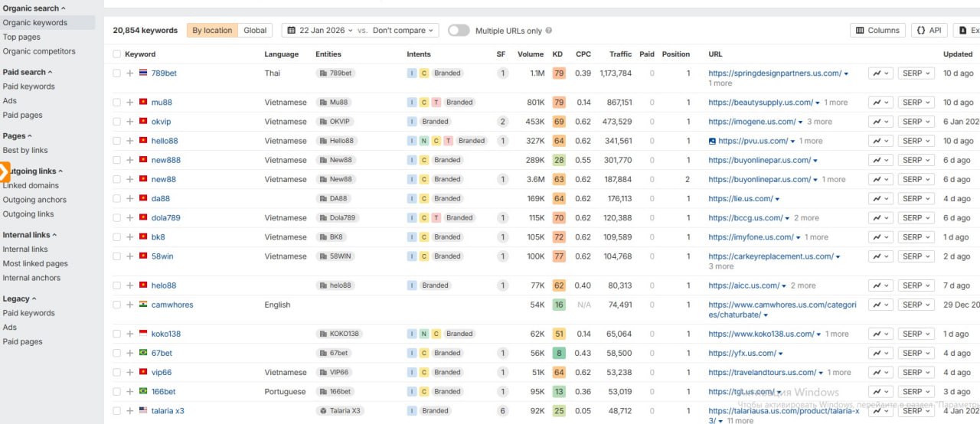Open position history chart for bk8 row
The width and height of the screenshot is (980, 424).
pos(880,237)
